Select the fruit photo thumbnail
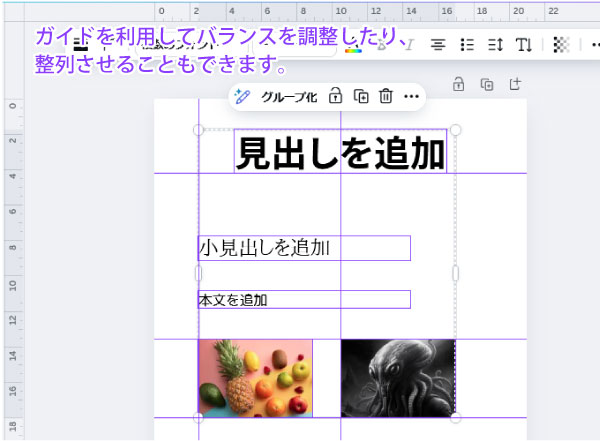The height and width of the screenshot is (441, 600). 255,378
